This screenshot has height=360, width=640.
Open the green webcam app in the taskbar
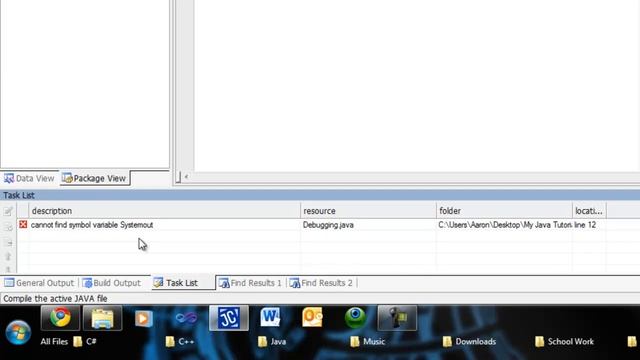coord(355,318)
